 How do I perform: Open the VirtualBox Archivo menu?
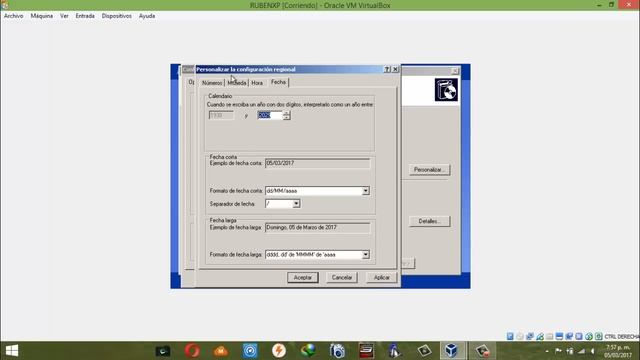(13, 16)
